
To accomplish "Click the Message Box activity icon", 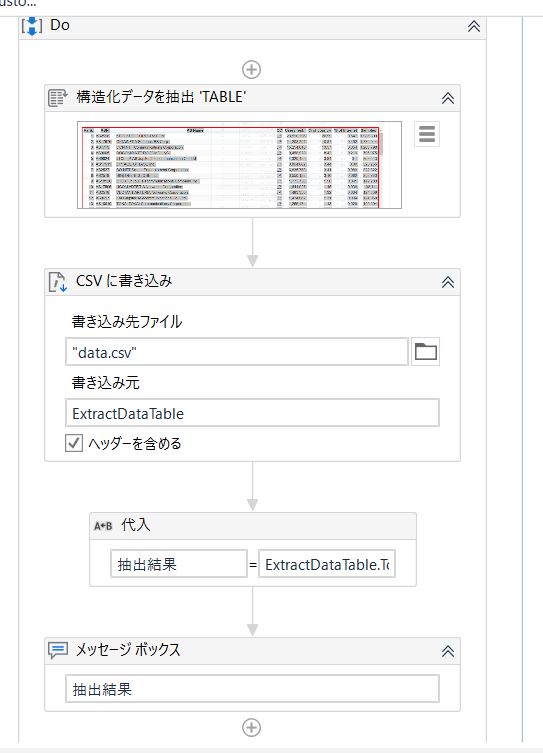I will (58, 651).
